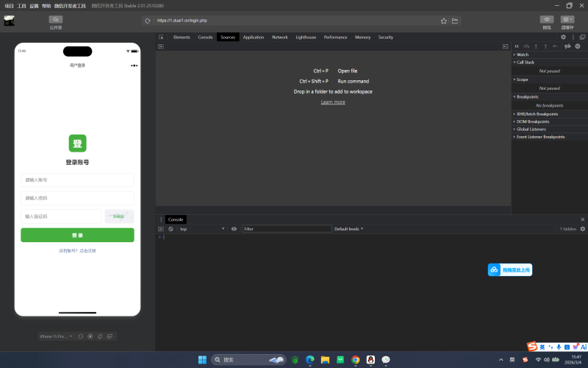
Task: Click the 请输入账号 account input field
Action: click(77, 180)
